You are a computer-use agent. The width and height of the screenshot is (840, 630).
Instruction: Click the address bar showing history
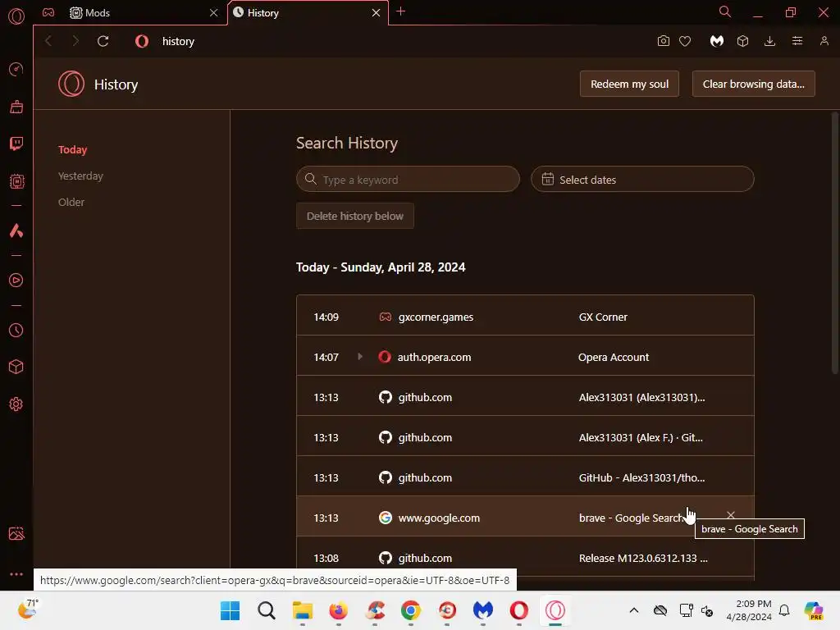click(178, 41)
